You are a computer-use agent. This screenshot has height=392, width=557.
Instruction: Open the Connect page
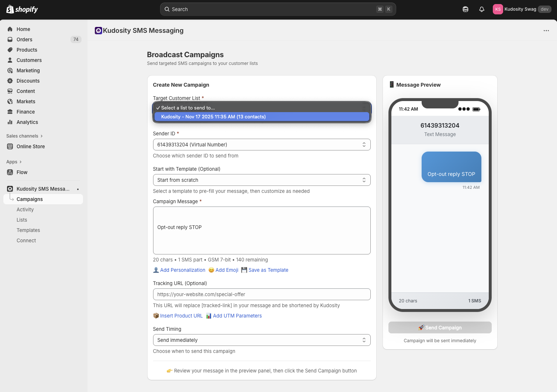26,240
